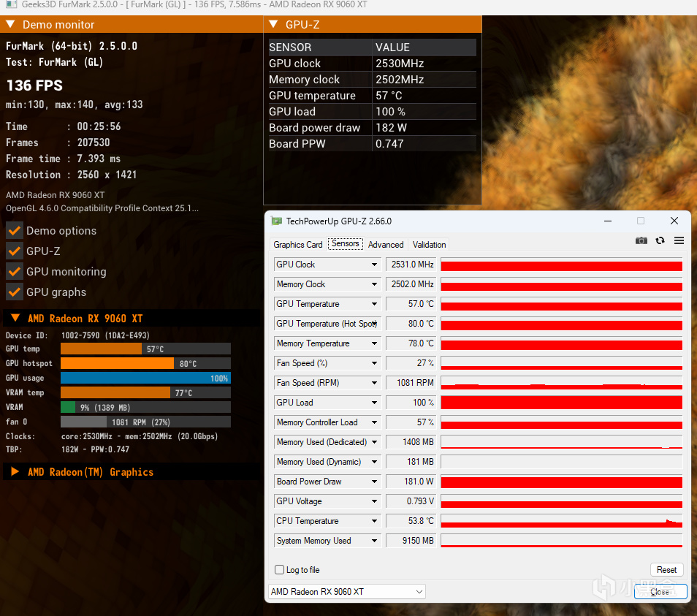The width and height of the screenshot is (697, 616).
Task: Click the GPU usage blue progress bar
Action: [x=145, y=378]
